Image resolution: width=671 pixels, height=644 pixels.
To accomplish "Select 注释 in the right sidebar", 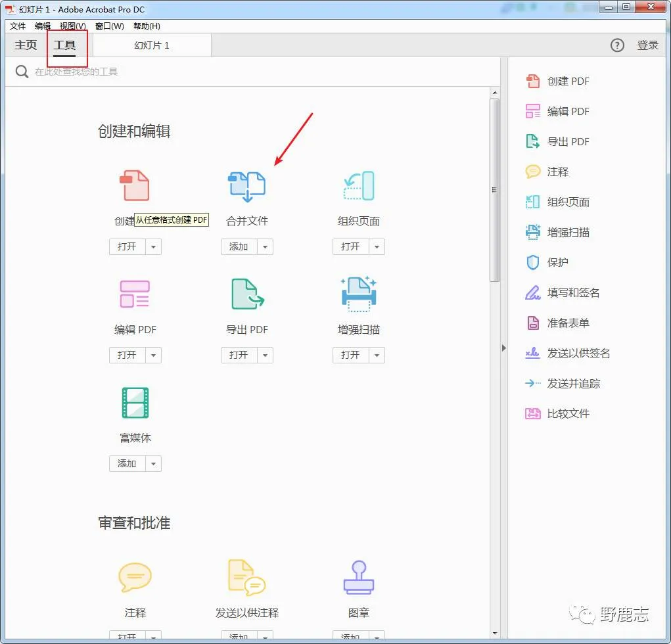I will coord(547,172).
